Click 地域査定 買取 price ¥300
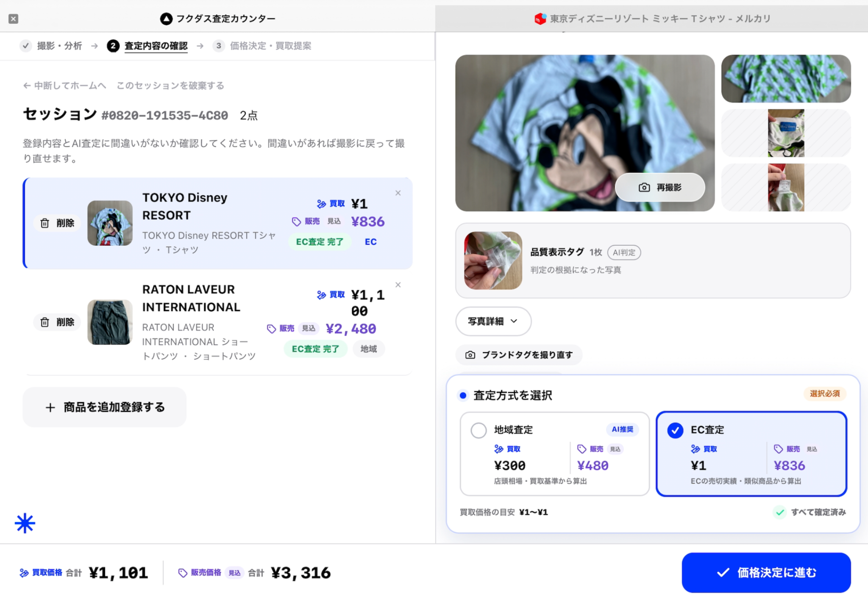This screenshot has width=868, height=599. click(x=510, y=466)
